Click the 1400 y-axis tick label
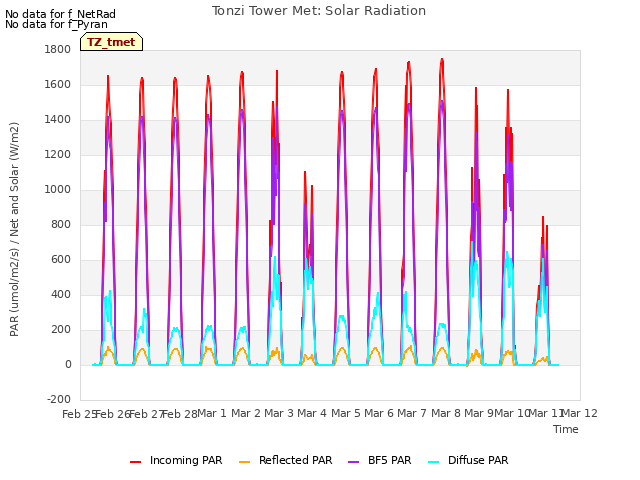 pos(58,120)
